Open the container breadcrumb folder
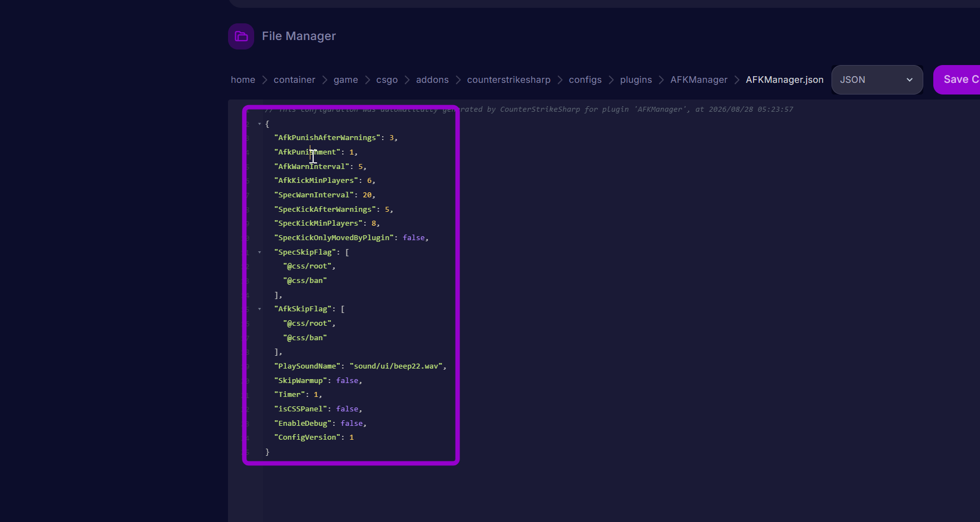The height and width of the screenshot is (522, 980). coord(294,79)
